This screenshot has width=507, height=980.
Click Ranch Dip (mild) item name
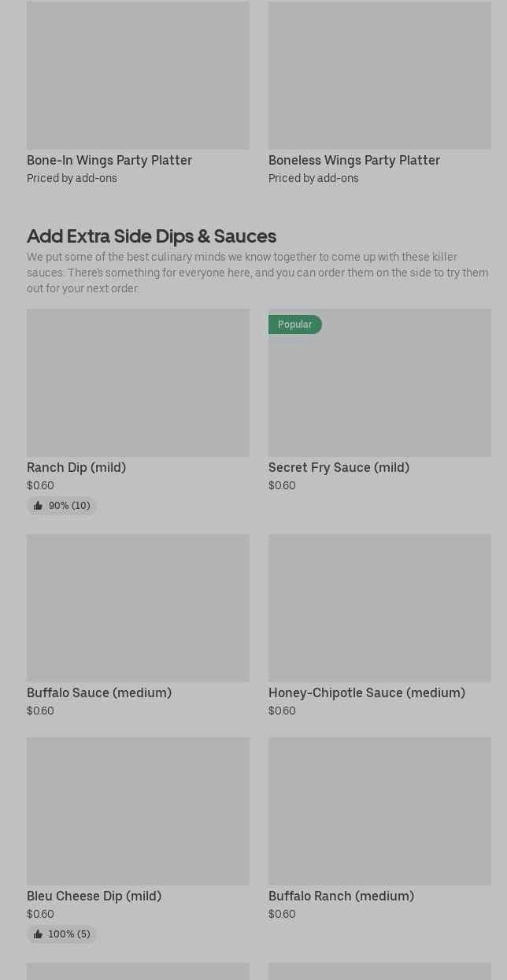pos(76,467)
